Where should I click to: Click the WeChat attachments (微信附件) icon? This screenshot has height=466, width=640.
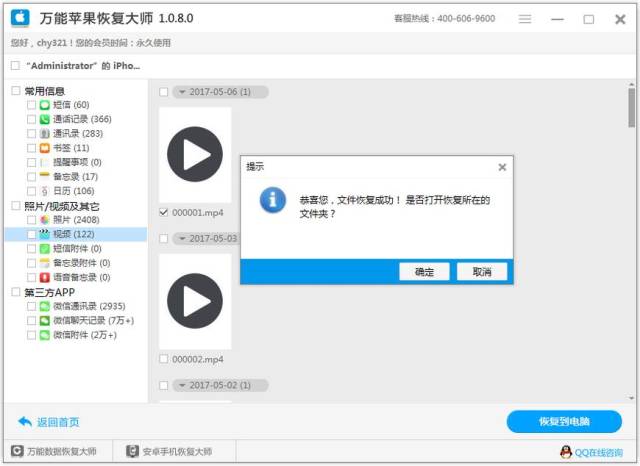tap(44, 335)
